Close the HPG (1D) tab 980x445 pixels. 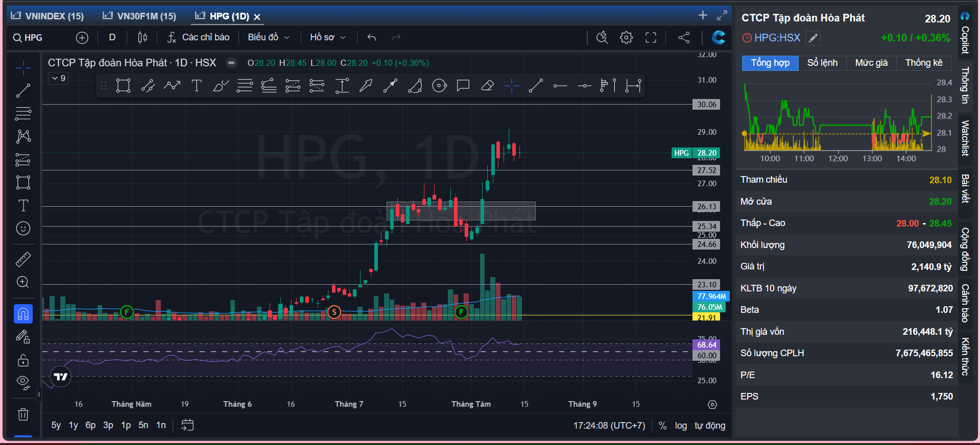pos(257,17)
